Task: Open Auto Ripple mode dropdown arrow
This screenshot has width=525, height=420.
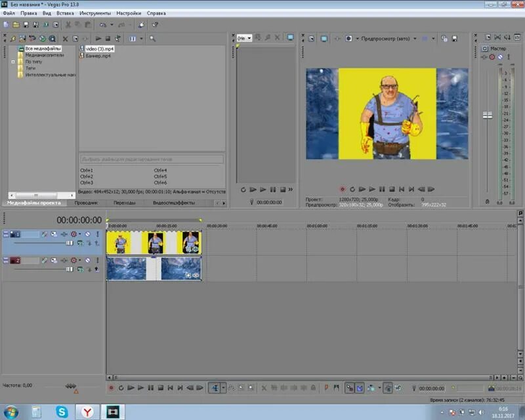Action: tap(379, 388)
